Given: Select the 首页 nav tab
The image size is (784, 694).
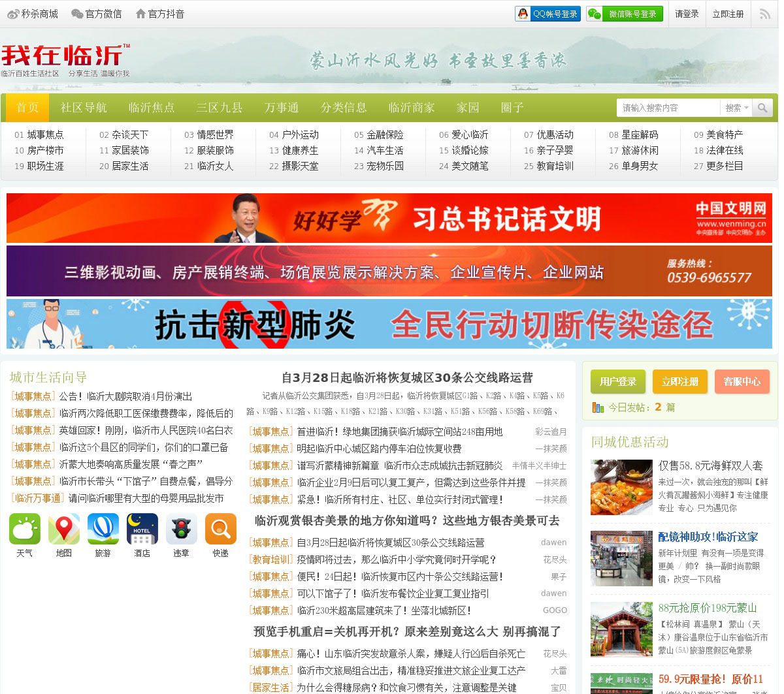Looking at the screenshot, I should pyautogui.click(x=27, y=108).
